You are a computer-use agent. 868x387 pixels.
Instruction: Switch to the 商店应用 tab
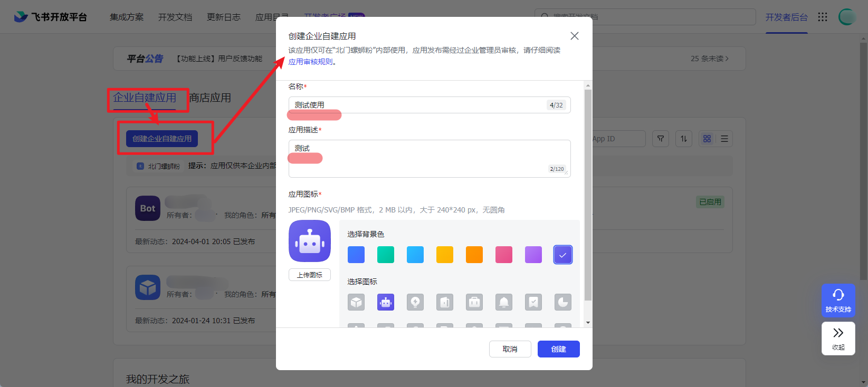coord(210,98)
